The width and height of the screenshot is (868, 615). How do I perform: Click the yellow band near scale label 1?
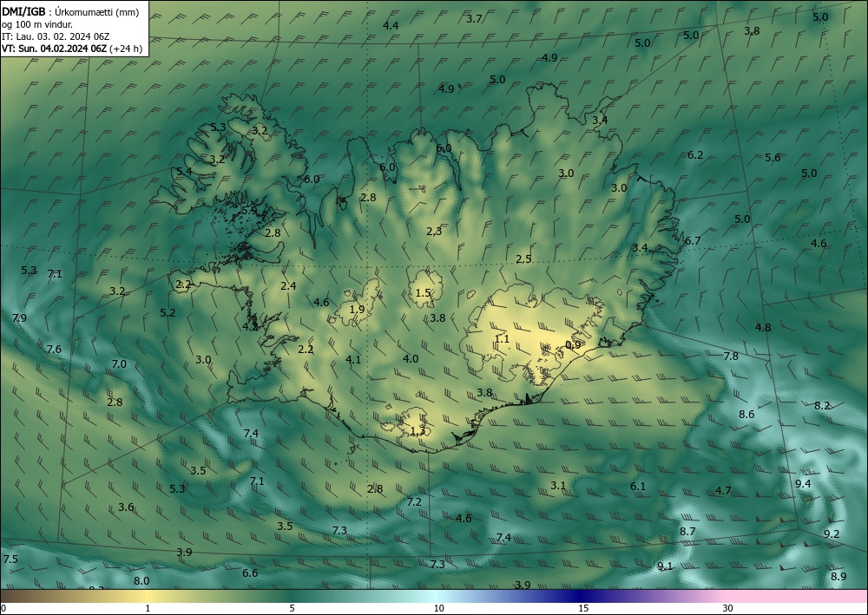pos(145,596)
